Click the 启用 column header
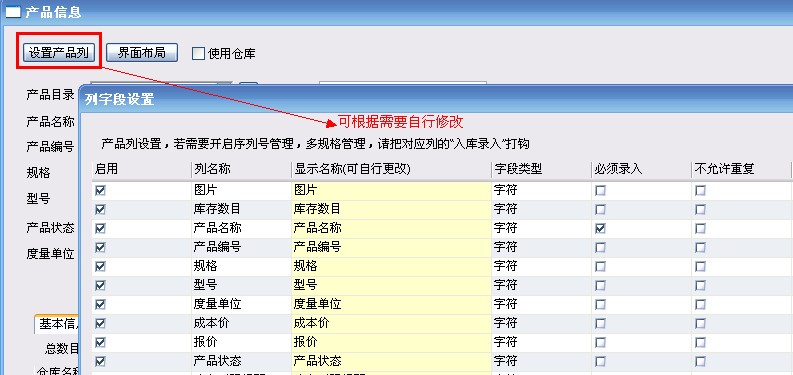This screenshot has width=793, height=375. (142, 170)
